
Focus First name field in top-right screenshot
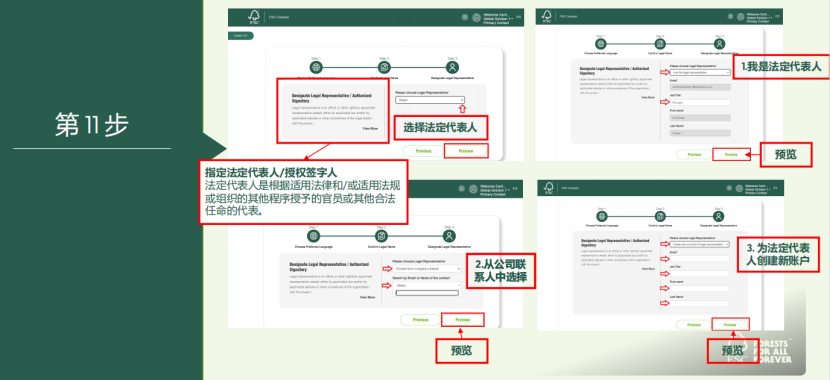[x=700, y=117]
